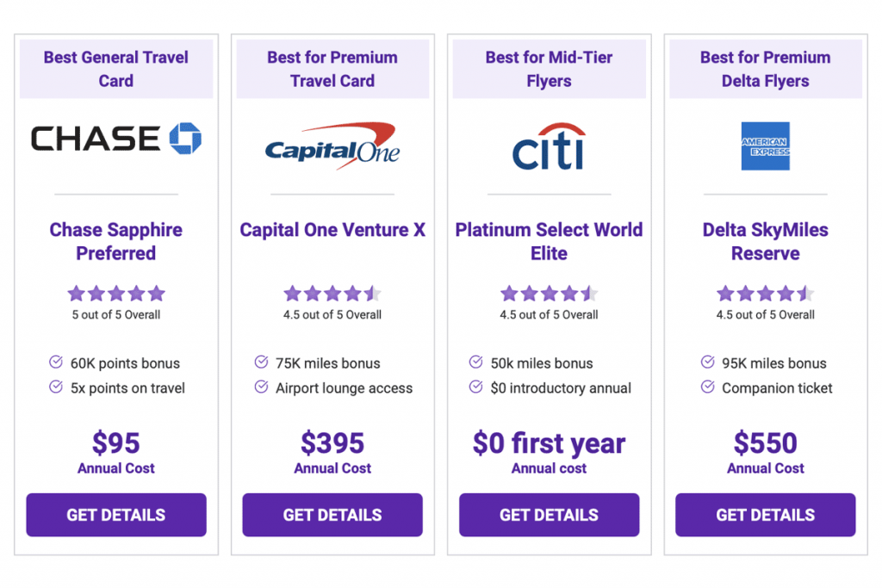This screenshot has width=882, height=588.
Task: Open Get Details for Delta SkyMiles Reserve
Action: pyautogui.click(x=765, y=515)
